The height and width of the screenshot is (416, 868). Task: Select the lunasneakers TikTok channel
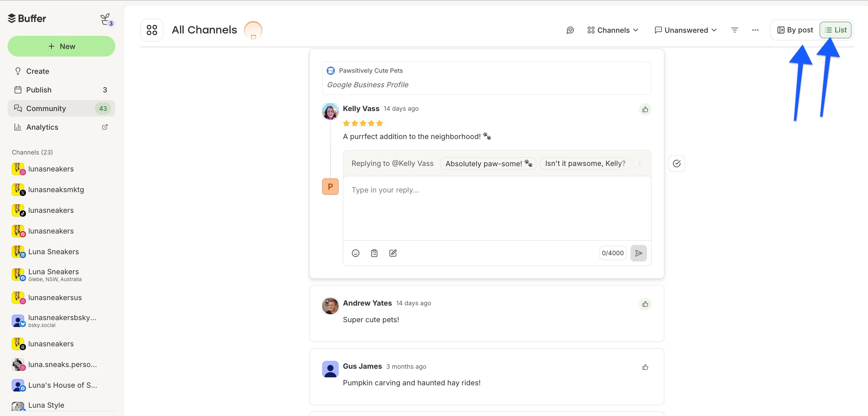[61, 210]
